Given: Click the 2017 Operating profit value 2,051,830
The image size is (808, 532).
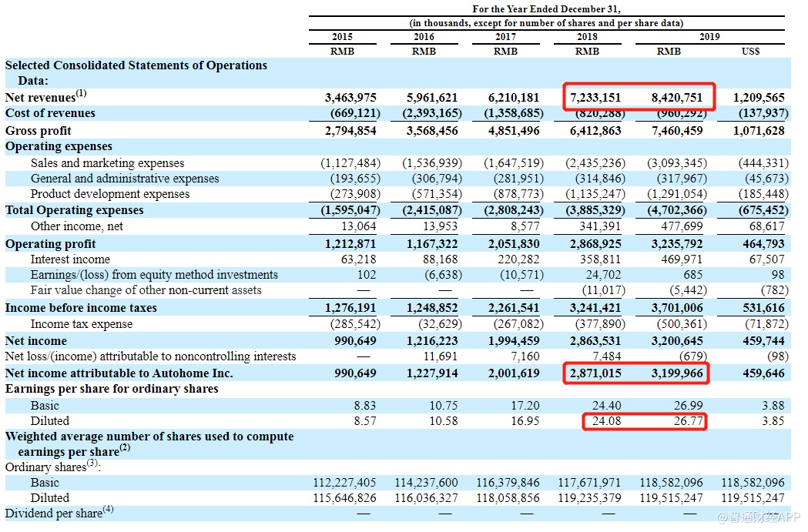Looking at the screenshot, I should pyautogui.click(x=512, y=244).
